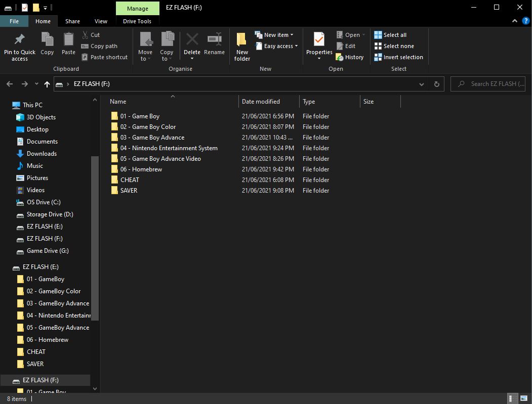532x404 pixels.
Task: Select the CHEAT folder in the file list
Action: [125, 179]
